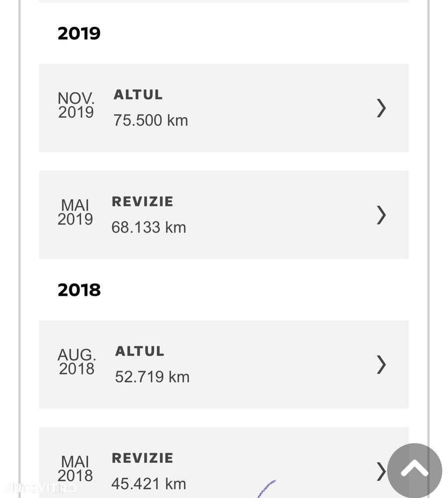Expand the August 2018 ALTUL entry chevron
The image size is (448, 498).
381,365
